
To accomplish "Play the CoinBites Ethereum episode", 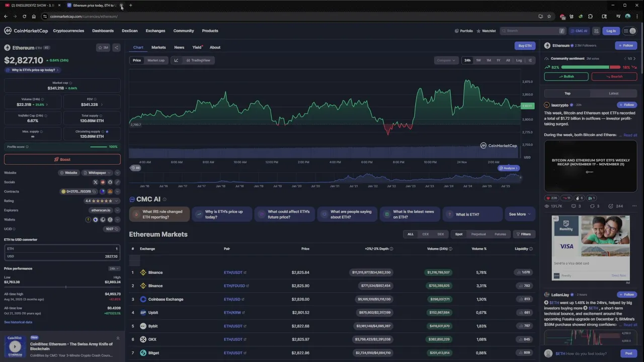I will click(15, 346).
